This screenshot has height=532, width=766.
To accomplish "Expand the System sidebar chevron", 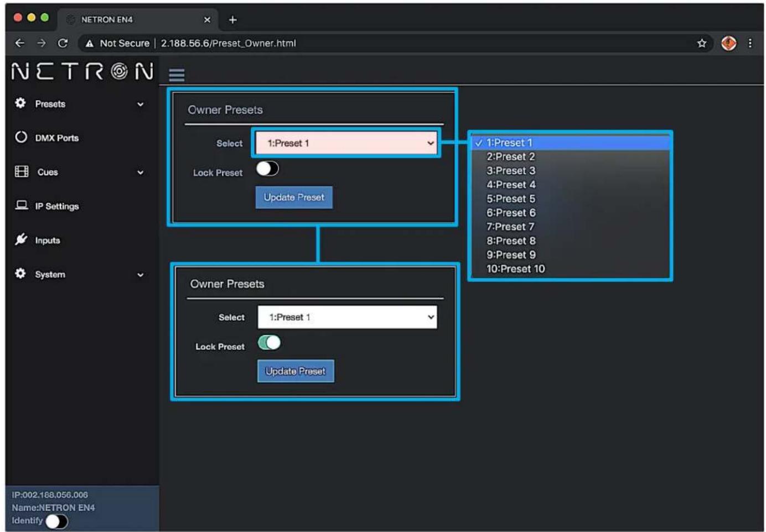I will pyautogui.click(x=141, y=275).
